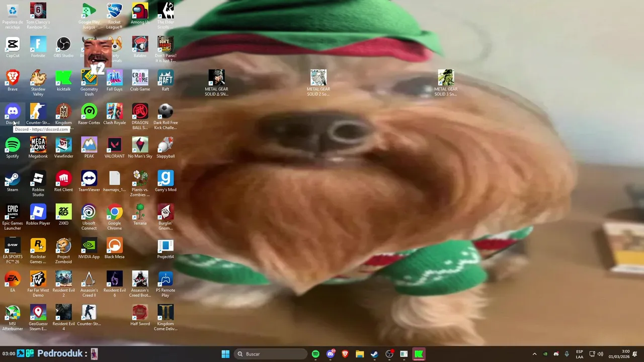Select the Fall Guys desktop icon
The width and height of the screenshot is (644, 362).
click(x=114, y=81)
